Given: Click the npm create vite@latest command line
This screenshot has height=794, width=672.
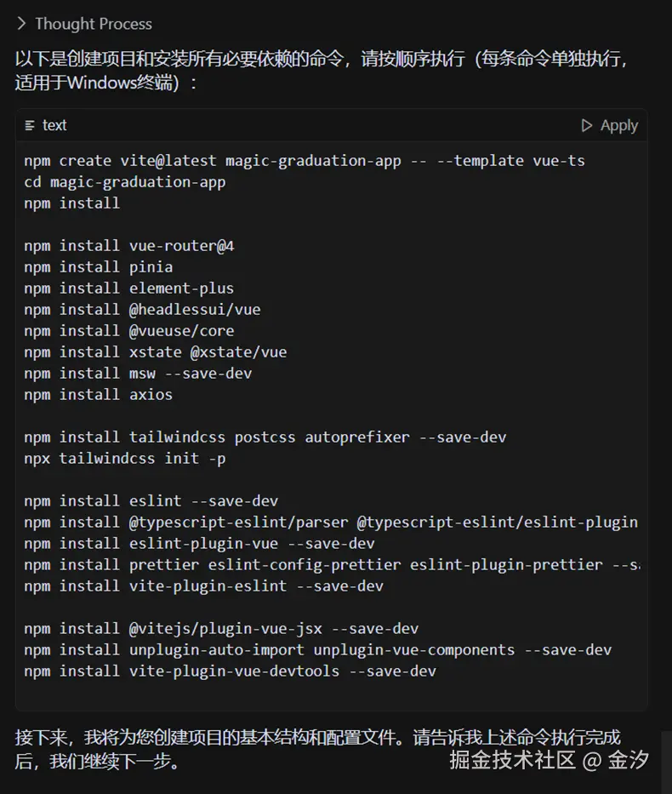Looking at the screenshot, I should tap(304, 161).
